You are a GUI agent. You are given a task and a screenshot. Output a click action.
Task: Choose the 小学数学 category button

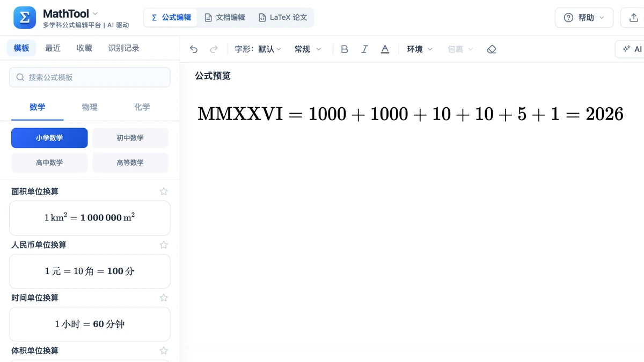[49, 138]
